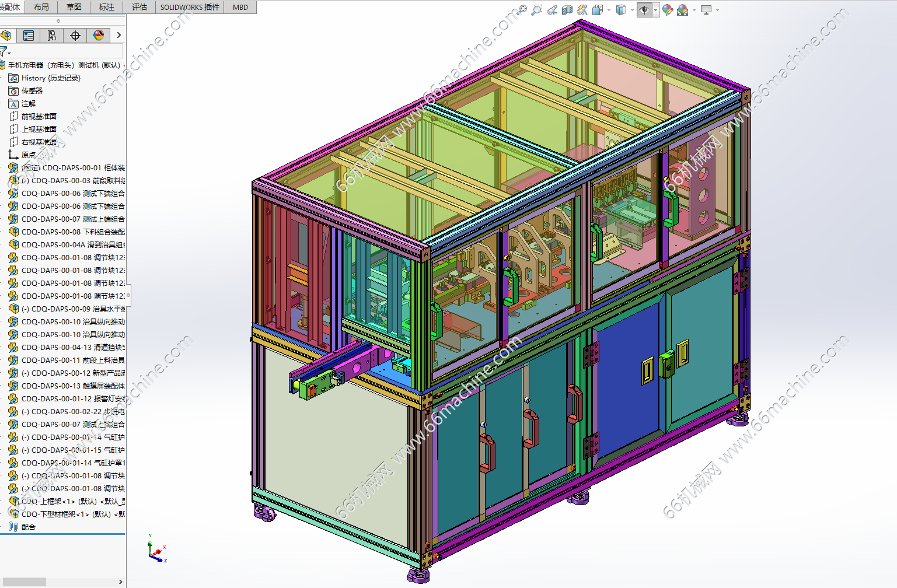Open the Edit Appearance color-ball icon
This screenshot has width=897, height=588.
[668, 10]
